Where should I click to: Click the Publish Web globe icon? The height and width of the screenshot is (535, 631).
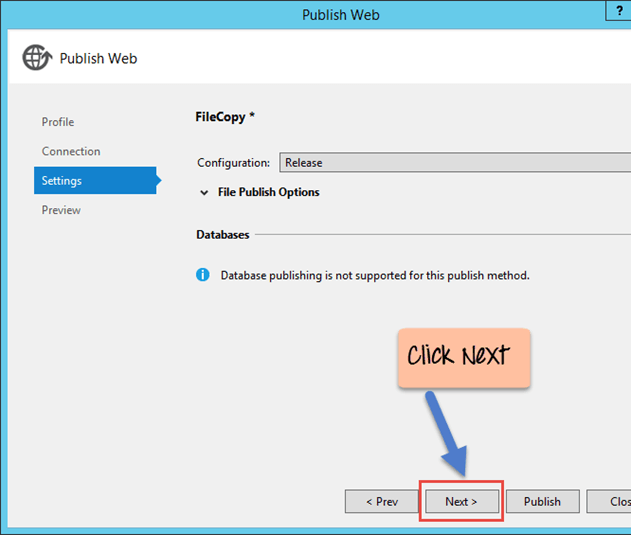click(36, 58)
